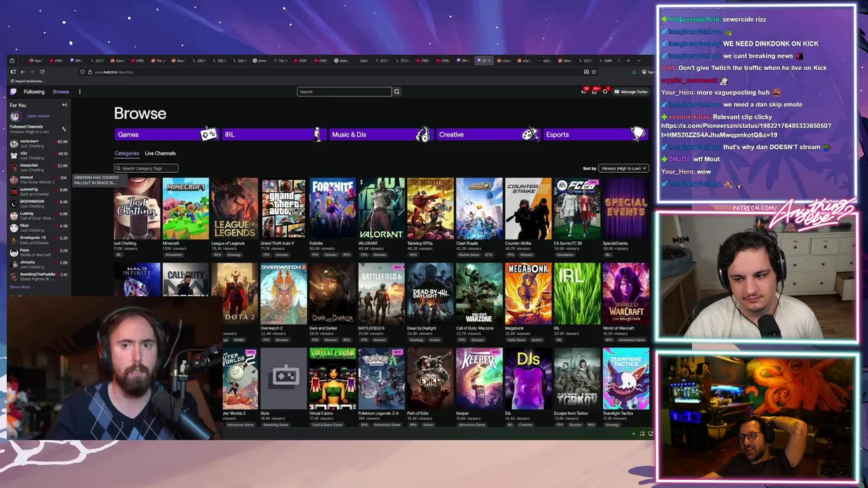Open the Creative category banner
The height and width of the screenshot is (488, 868).
click(x=488, y=134)
